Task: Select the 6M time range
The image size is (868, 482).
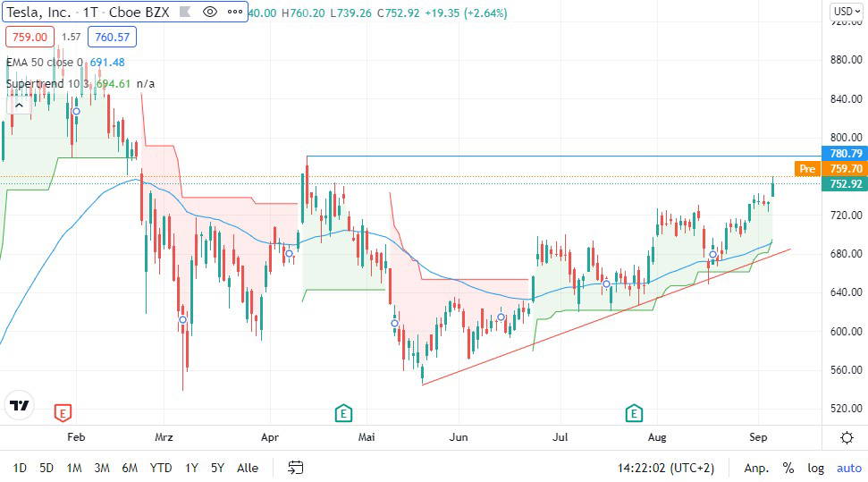Action: pos(130,469)
